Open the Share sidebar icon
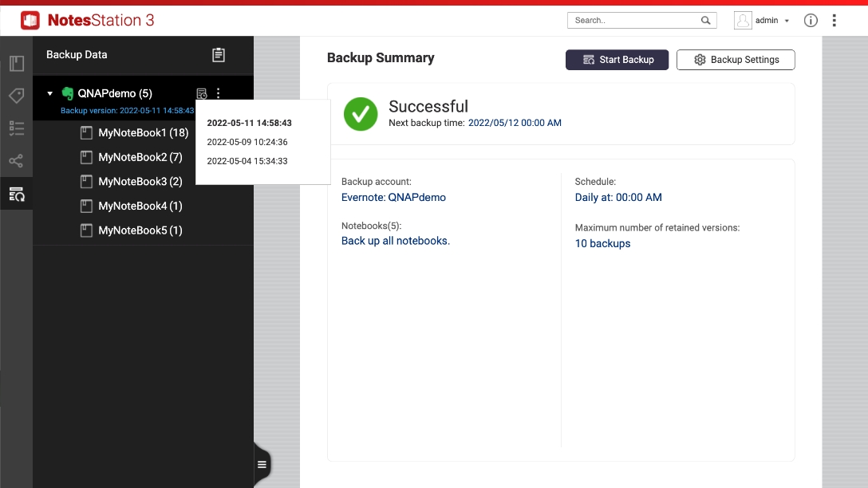Viewport: 868px width, 488px height. point(16,161)
